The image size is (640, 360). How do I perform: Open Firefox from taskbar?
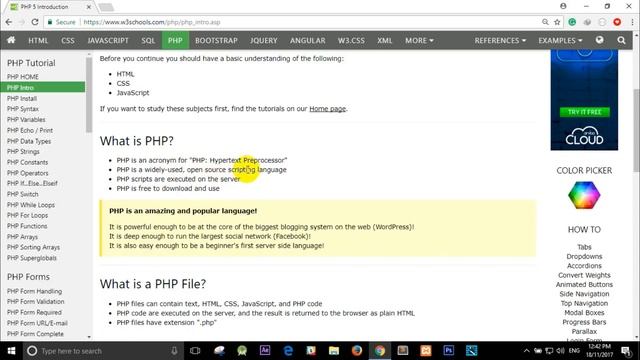357,351
